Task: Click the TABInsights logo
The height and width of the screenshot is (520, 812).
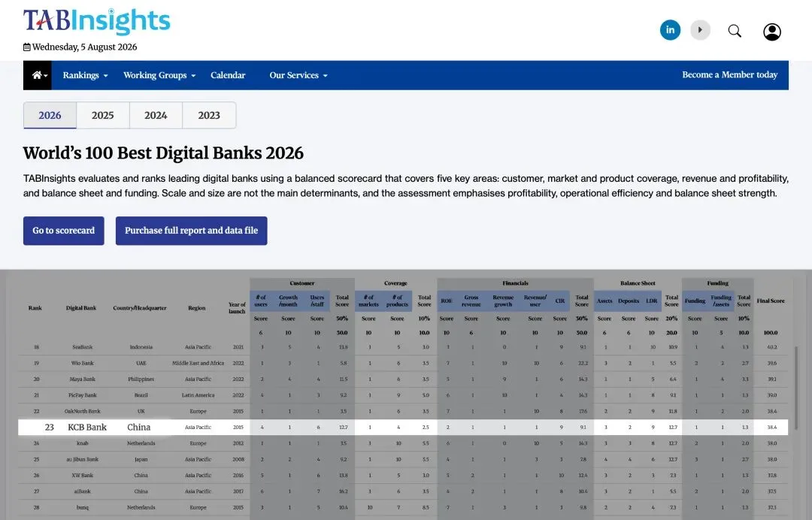Action: point(96,22)
